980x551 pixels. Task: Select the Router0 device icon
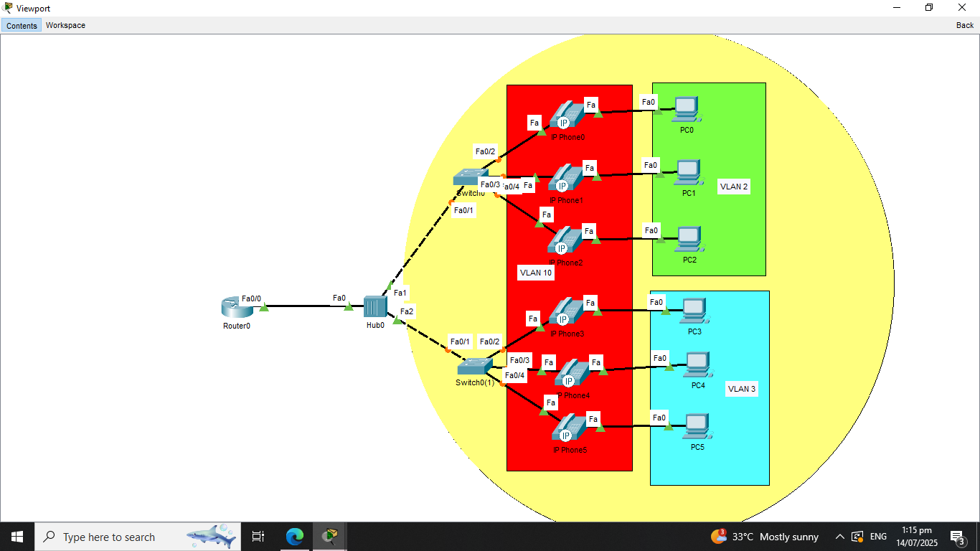tap(236, 309)
